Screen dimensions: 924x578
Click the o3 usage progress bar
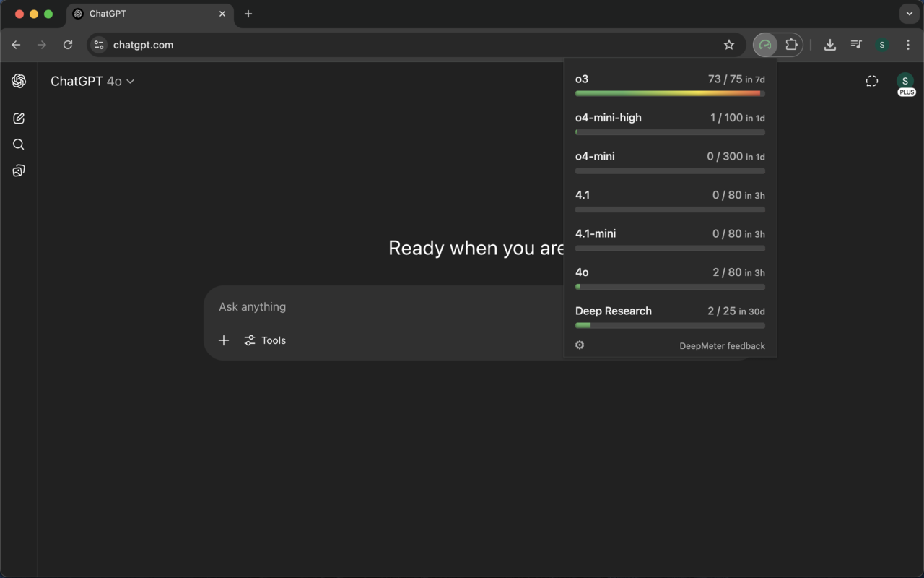670,93
